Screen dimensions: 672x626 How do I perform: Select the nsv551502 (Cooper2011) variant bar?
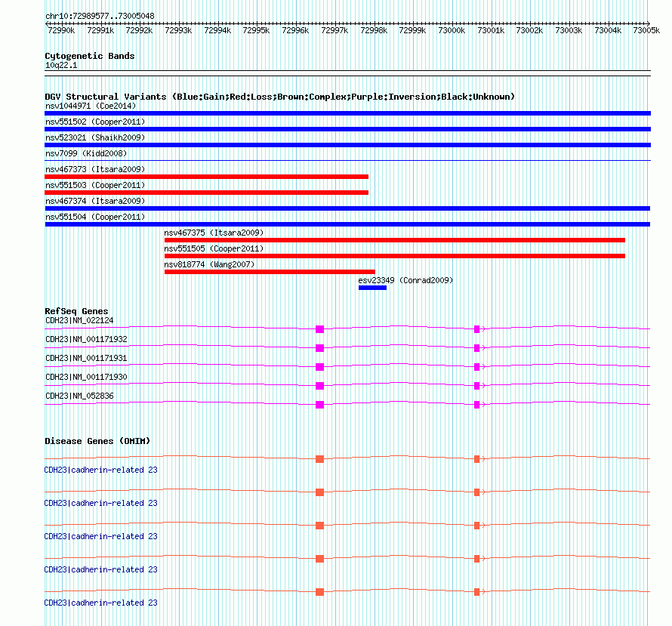pyautogui.click(x=347, y=129)
